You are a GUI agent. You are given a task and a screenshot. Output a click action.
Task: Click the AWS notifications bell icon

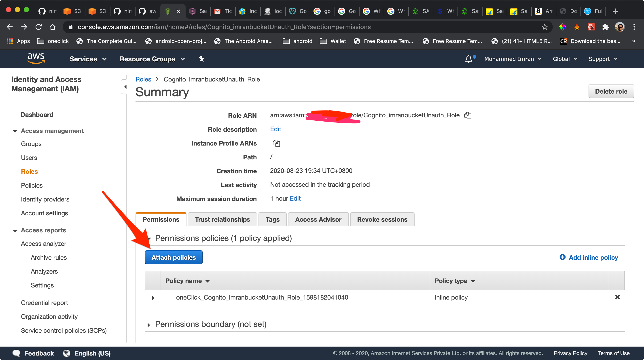click(468, 59)
